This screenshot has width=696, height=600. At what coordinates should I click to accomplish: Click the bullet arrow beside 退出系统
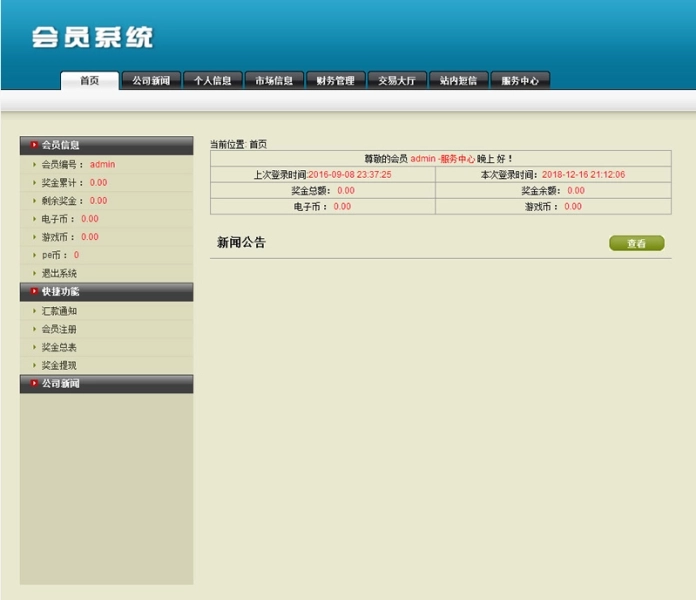pos(34,273)
